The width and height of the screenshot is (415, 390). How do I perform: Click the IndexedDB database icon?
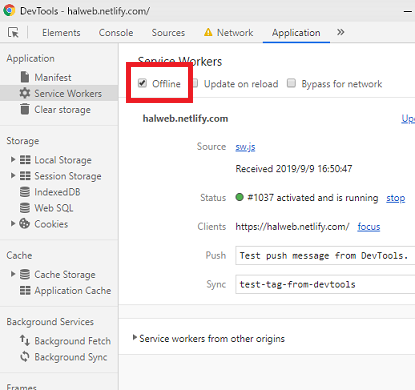pos(25,192)
